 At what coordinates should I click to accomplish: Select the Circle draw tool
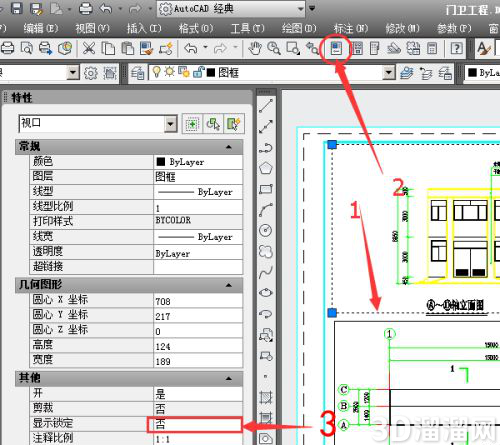tap(266, 231)
